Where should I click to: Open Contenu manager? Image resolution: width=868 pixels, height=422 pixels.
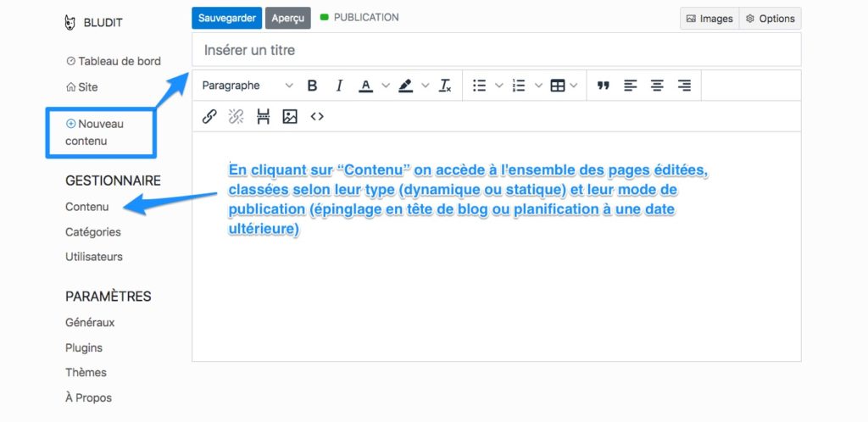click(x=87, y=207)
